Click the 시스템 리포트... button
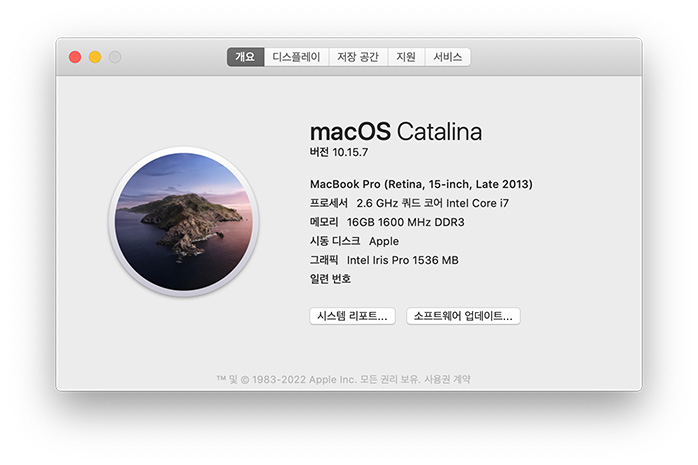Viewport: 698px width, 465px height. point(352,316)
